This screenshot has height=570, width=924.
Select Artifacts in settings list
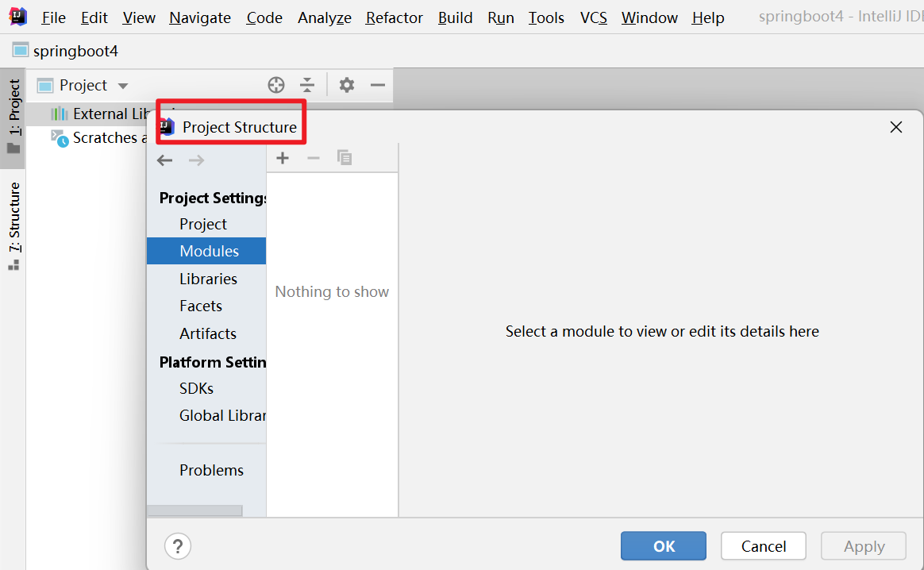206,333
